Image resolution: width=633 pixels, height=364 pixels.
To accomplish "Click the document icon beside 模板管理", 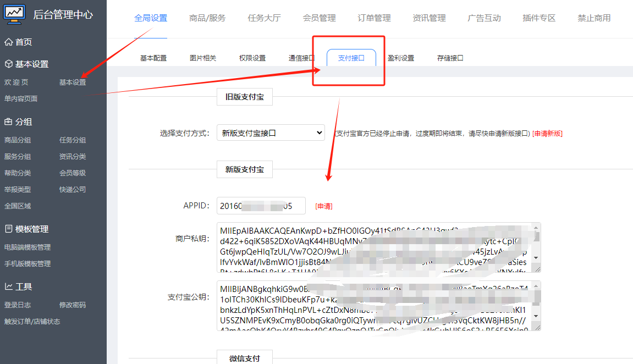I will 8,229.
